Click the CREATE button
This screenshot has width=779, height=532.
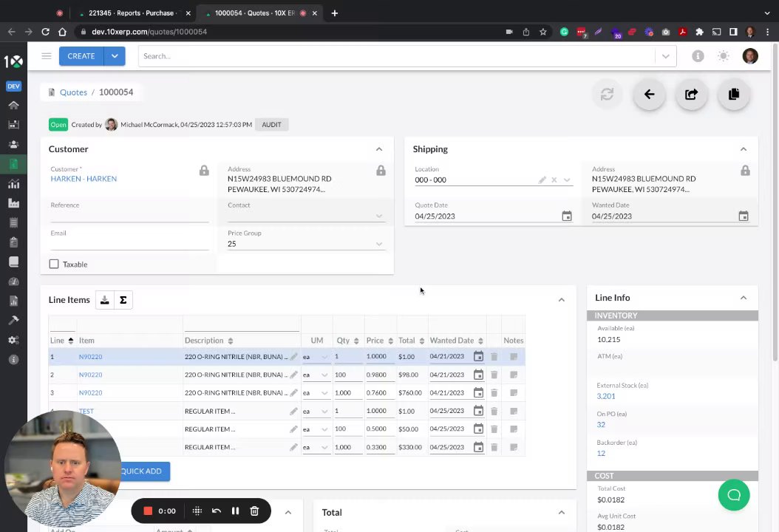click(x=81, y=56)
